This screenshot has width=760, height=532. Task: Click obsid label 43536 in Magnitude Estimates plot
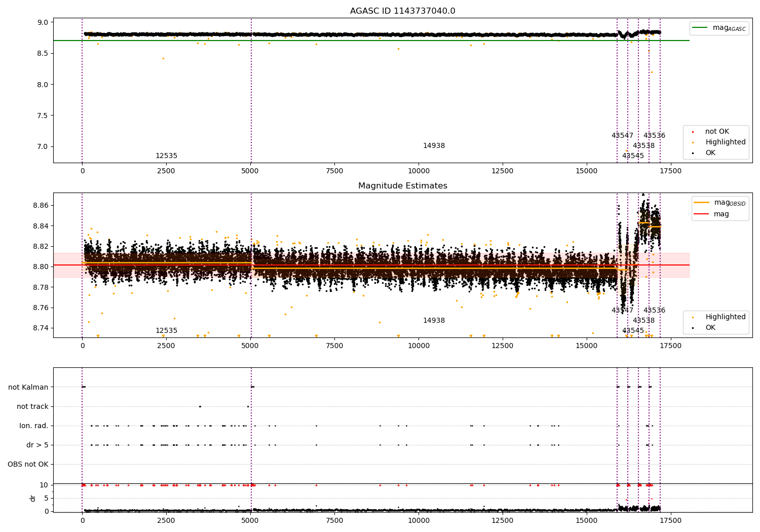pyautogui.click(x=654, y=311)
